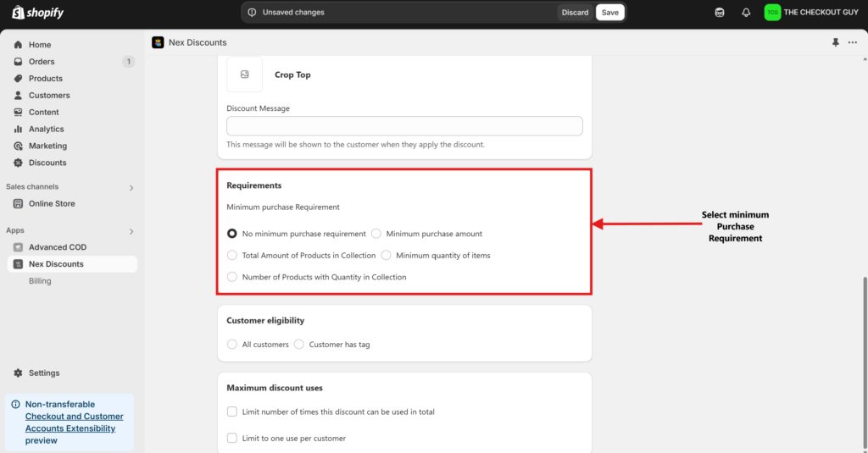Select Number of Products with Quantity in Collection

tap(232, 277)
